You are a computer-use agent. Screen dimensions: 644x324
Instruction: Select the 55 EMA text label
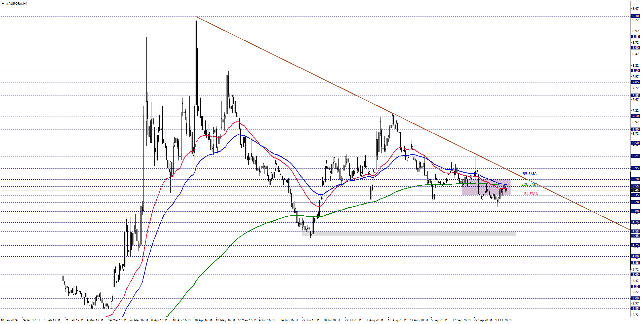tap(530, 174)
